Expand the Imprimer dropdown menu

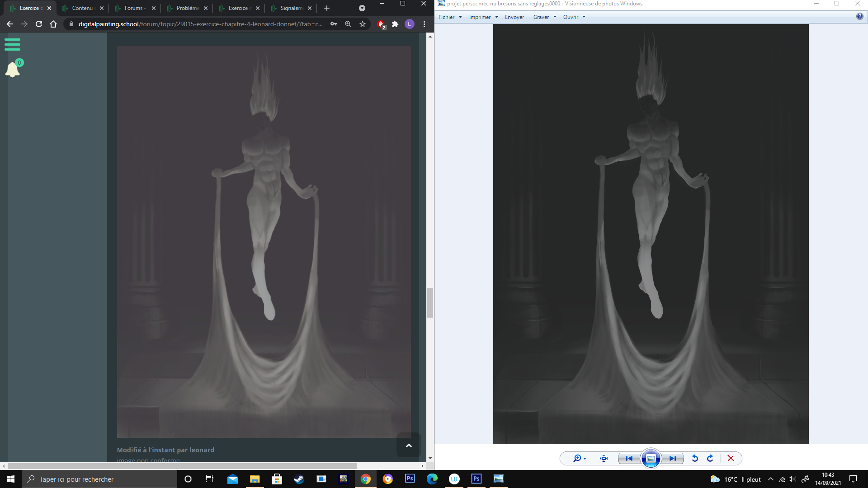(483, 17)
